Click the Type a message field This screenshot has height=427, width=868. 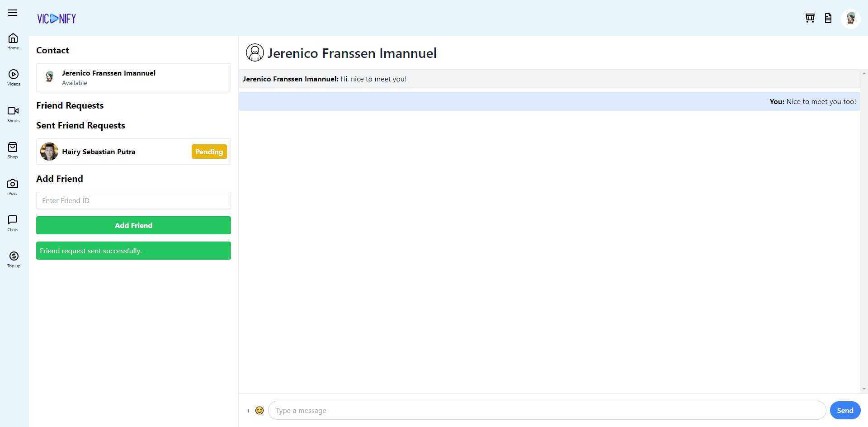[x=547, y=410]
